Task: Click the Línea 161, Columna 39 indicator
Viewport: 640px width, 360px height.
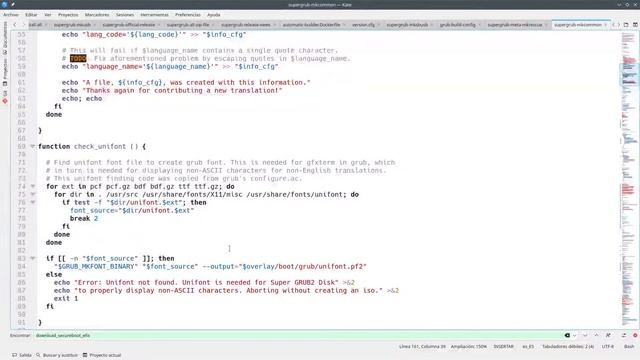Action: 422,347
